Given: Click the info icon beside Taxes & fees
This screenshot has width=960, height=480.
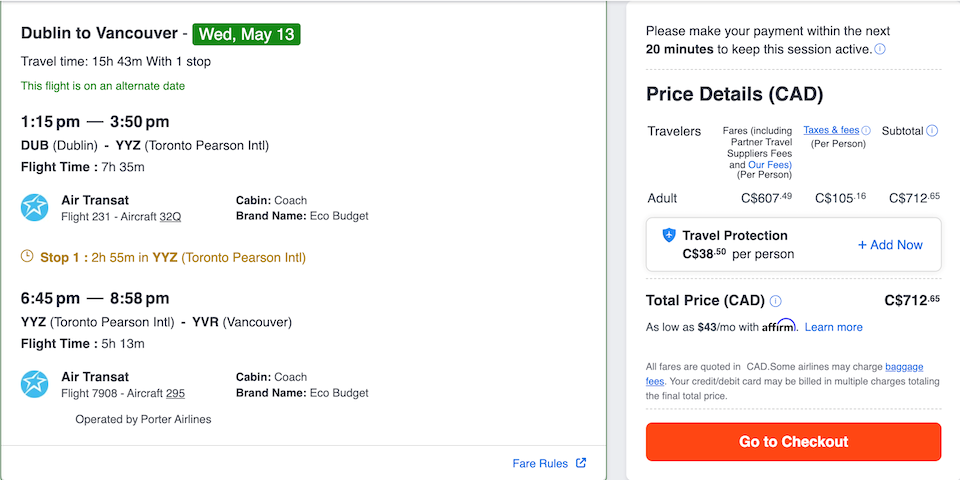Looking at the screenshot, I should tap(866, 131).
